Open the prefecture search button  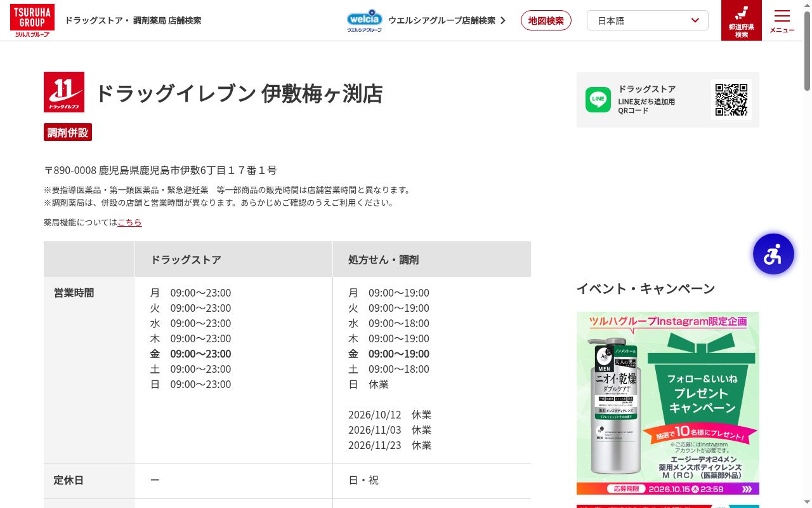pos(742,20)
